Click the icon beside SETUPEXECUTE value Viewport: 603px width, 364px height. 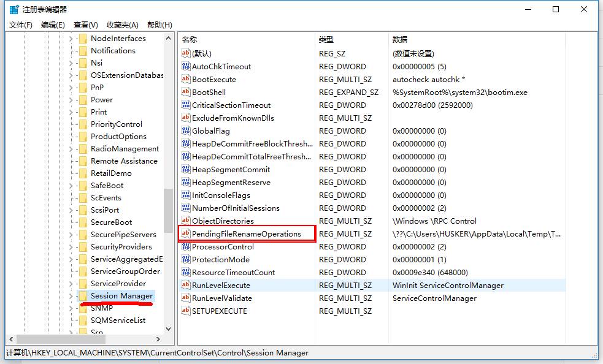[186, 311]
